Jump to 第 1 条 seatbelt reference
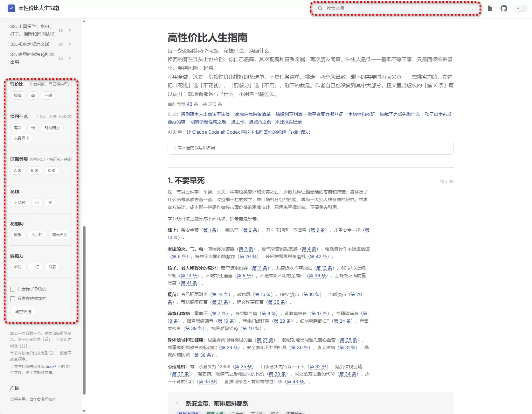The width and height of the screenshot is (532, 414). pyautogui.click(x=210, y=230)
